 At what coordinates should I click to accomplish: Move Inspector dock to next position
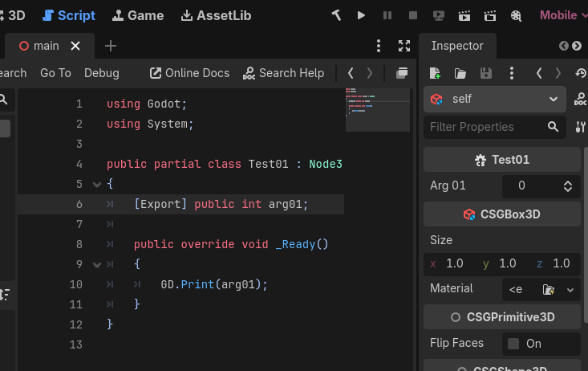[x=577, y=46]
